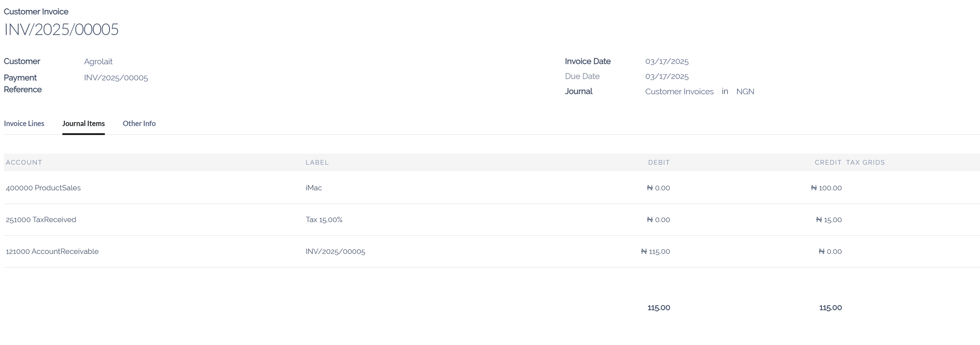Click the Customer Invoice breadcrumb label
The image size is (980, 345).
tap(36, 11)
